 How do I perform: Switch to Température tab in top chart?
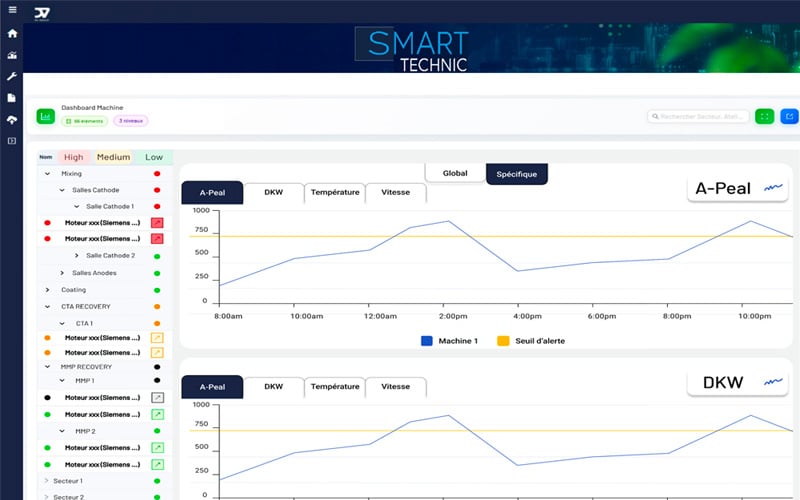[x=335, y=192]
